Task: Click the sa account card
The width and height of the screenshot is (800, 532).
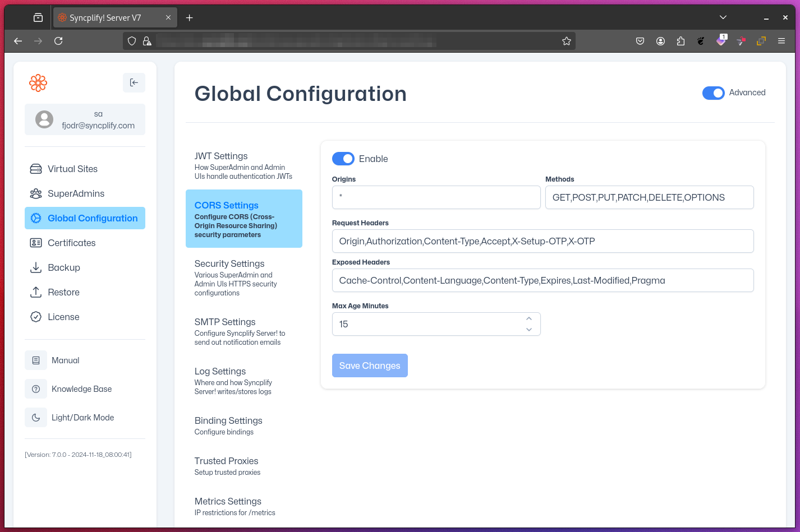Action: coord(85,119)
